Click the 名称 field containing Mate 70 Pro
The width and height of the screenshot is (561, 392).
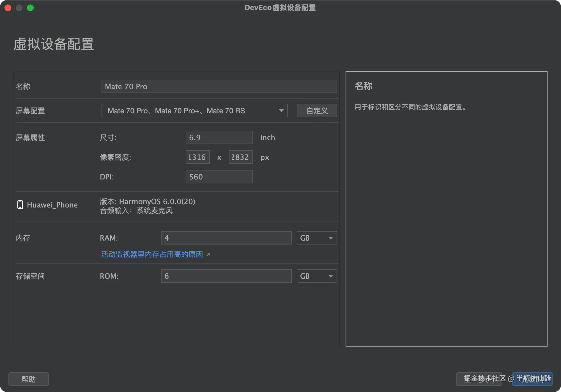tap(219, 86)
